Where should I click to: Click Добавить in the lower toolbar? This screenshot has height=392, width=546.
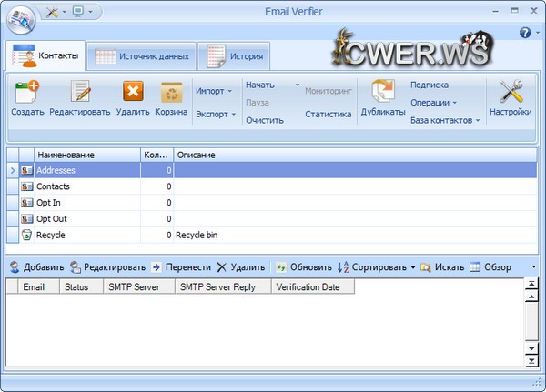[x=36, y=267]
